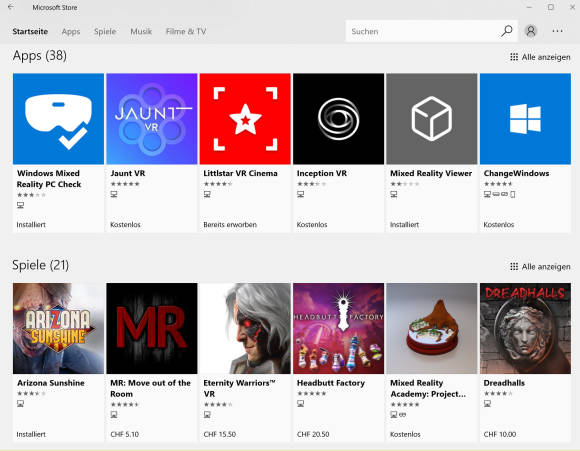Go to the Startseite tab
The width and height of the screenshot is (580, 451).
[x=30, y=31]
